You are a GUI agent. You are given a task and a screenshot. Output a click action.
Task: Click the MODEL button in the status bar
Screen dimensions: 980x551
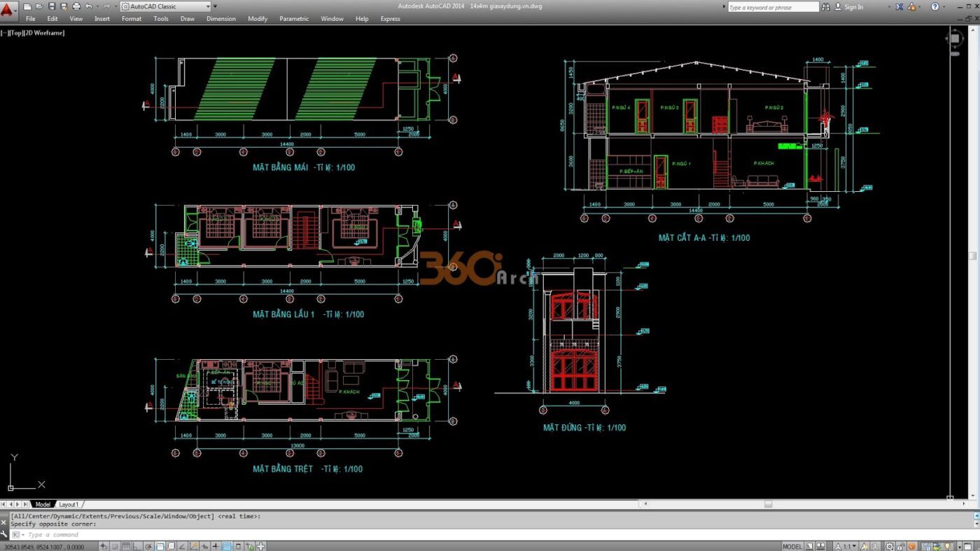(x=792, y=545)
